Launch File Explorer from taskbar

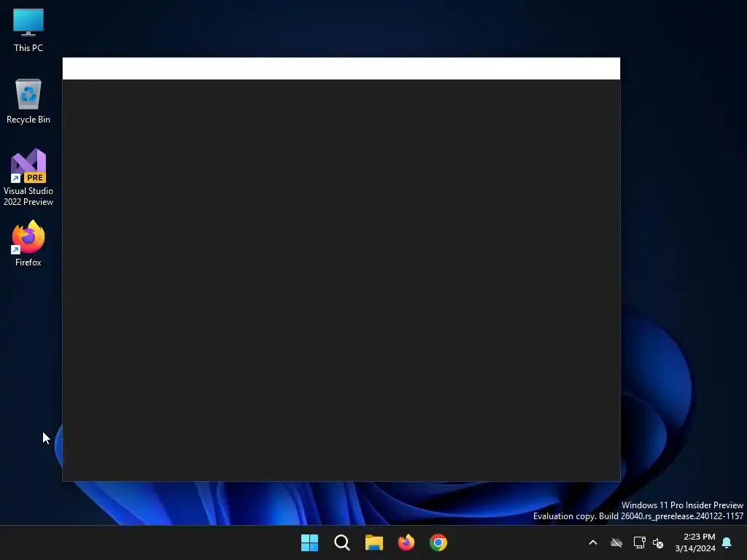tap(374, 542)
